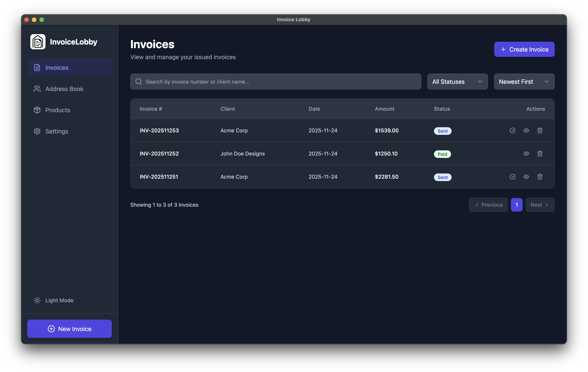Open Settings from the sidebar
Viewport: 588px width, 372px height.
(x=56, y=131)
